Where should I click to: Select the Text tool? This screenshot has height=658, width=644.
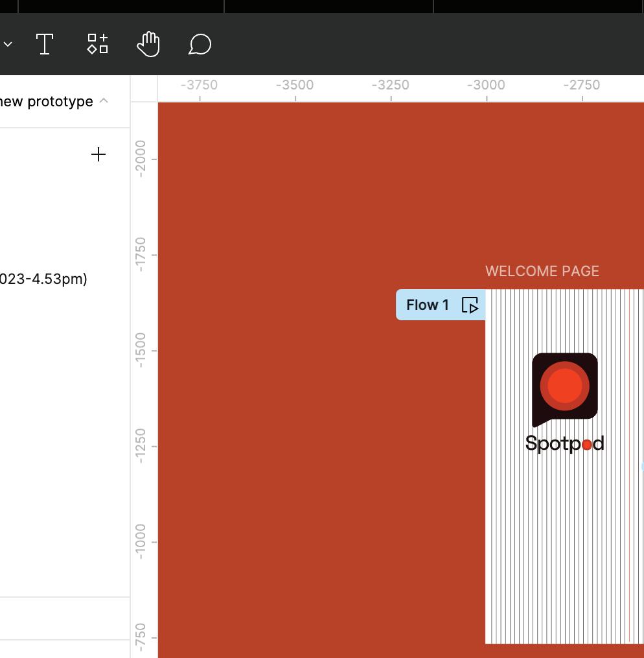(x=45, y=44)
